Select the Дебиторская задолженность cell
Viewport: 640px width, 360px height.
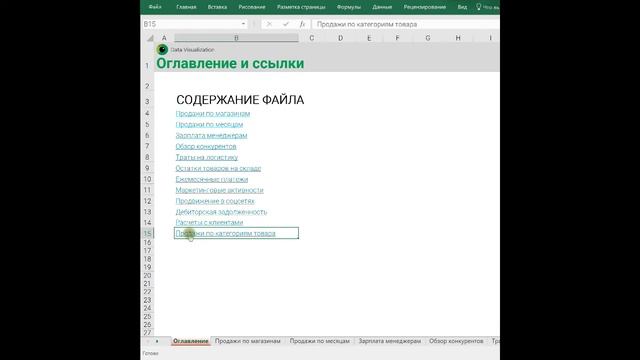point(221,212)
